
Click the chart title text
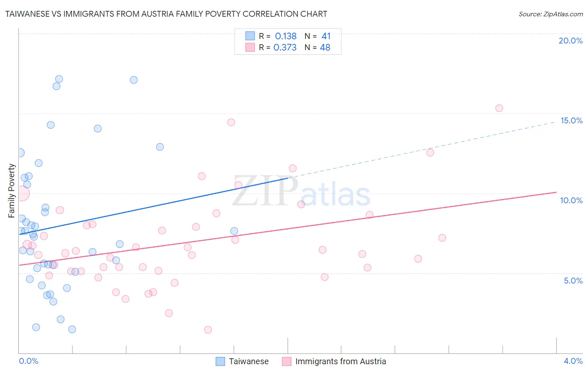166,14
